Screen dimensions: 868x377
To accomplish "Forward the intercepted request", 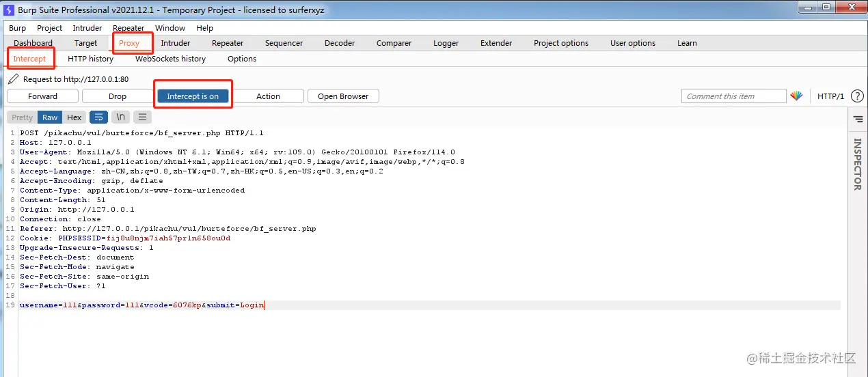I will 43,96.
